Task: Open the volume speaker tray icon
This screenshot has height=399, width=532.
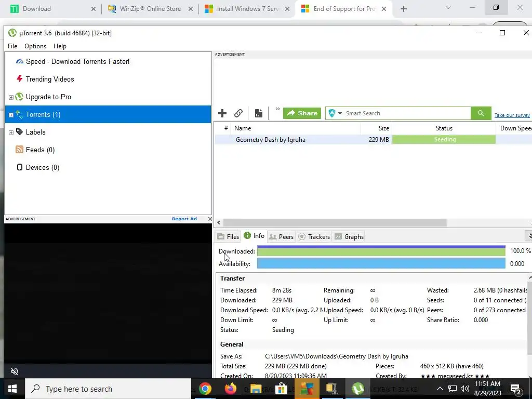Action: pos(465,389)
